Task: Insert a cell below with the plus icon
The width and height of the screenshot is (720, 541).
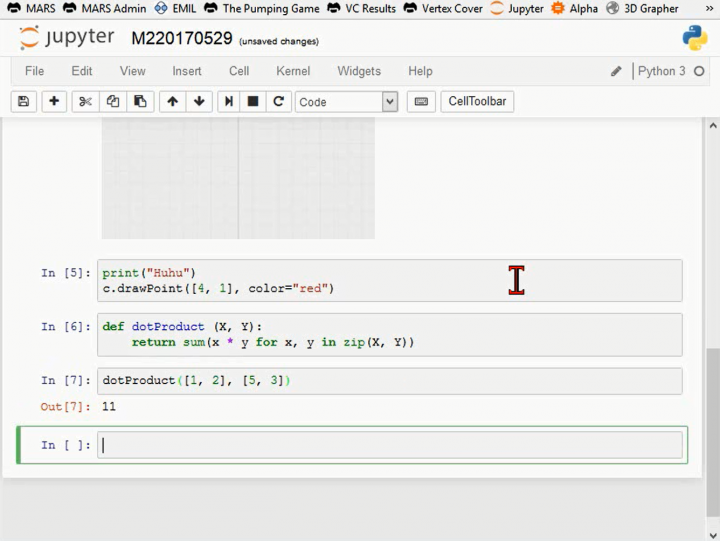Action: click(54, 101)
